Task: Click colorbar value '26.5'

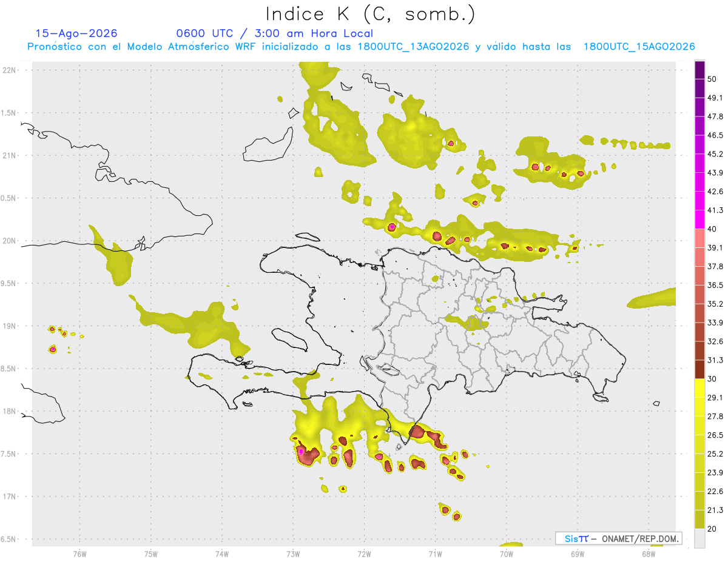Action: tap(715, 435)
